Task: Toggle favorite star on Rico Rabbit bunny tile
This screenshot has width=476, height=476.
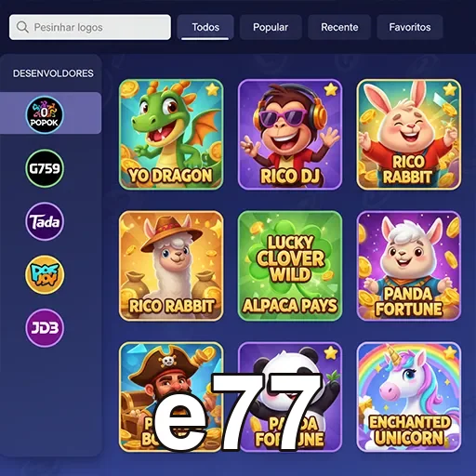Action: [450, 89]
